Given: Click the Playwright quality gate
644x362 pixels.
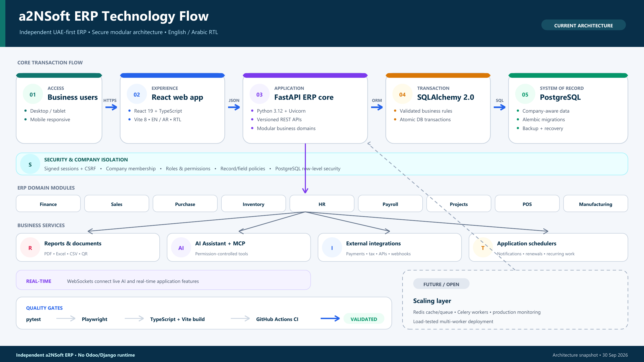Looking at the screenshot, I should pos(94,319).
